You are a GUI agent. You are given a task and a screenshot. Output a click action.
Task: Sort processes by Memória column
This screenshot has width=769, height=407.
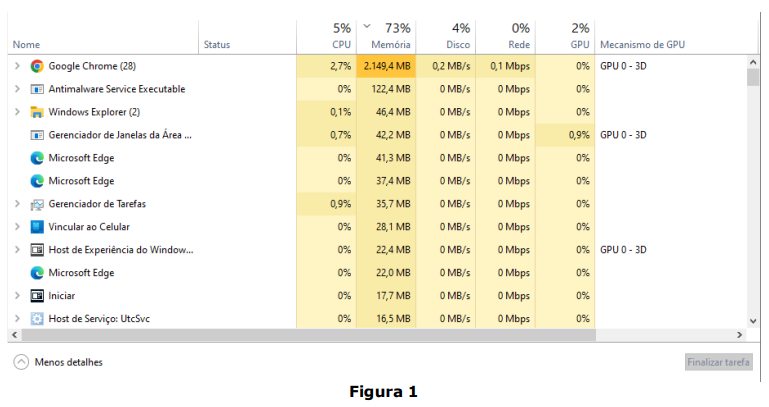[x=386, y=37]
